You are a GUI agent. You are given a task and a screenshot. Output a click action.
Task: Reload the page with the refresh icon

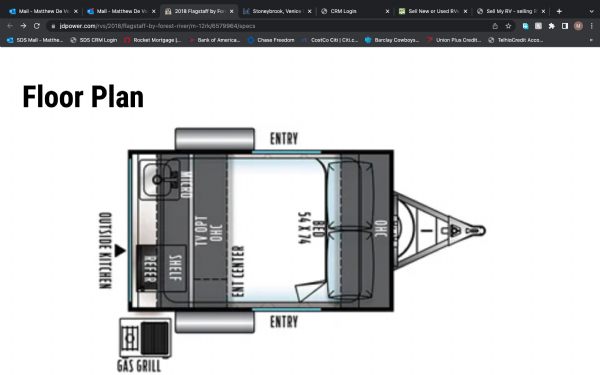(x=37, y=26)
